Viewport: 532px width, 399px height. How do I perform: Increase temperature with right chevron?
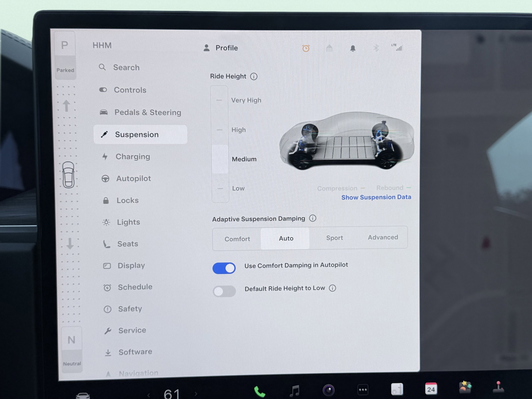(196, 394)
